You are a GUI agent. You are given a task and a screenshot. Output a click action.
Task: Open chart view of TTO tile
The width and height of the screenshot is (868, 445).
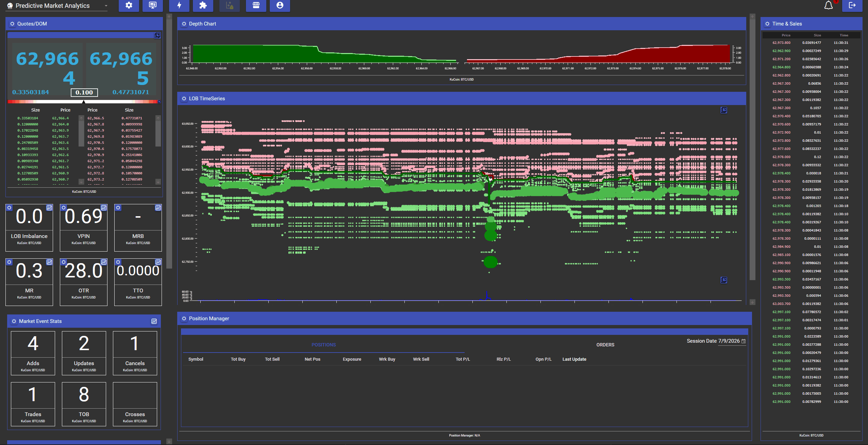click(x=158, y=262)
